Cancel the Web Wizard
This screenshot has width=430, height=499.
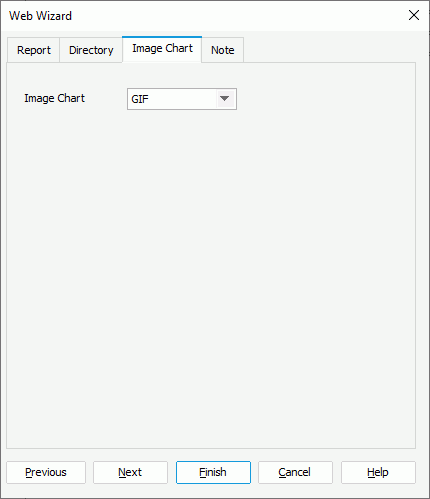[x=295, y=472]
